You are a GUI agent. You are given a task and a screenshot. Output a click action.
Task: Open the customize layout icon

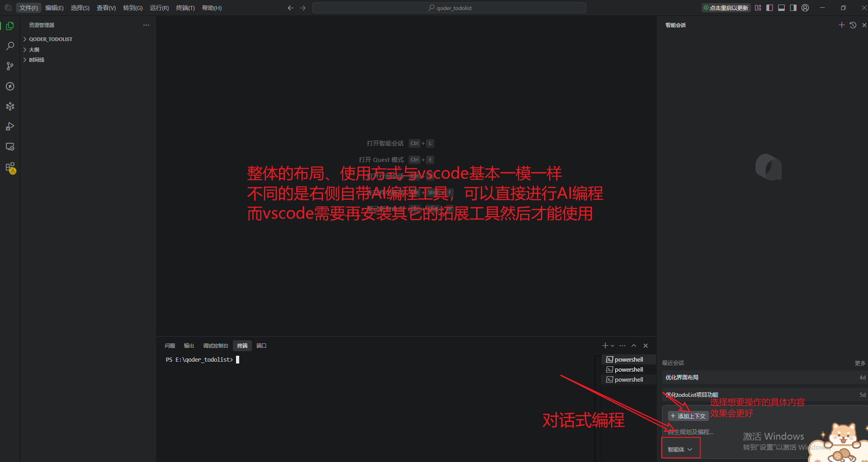(758, 8)
